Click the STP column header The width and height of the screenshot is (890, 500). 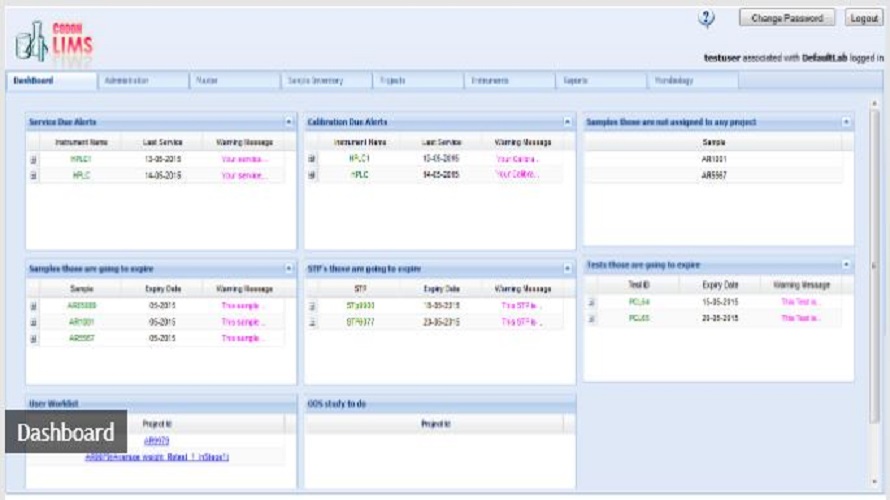360,289
